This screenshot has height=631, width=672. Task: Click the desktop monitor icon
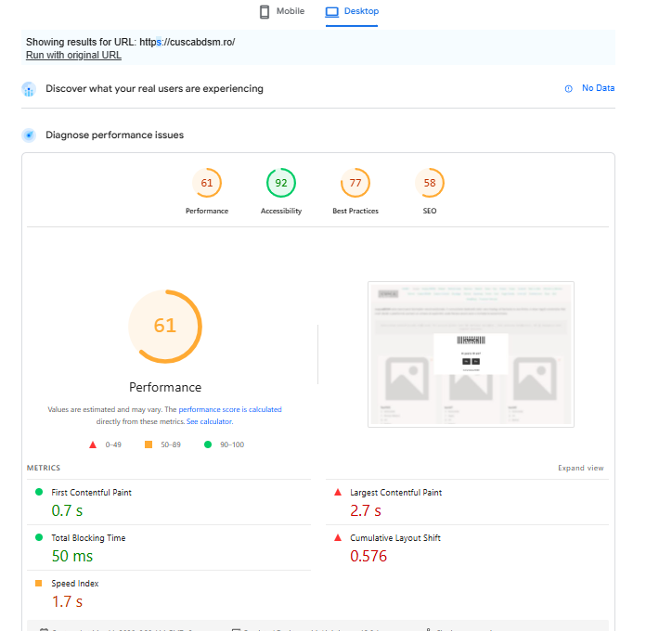331,12
